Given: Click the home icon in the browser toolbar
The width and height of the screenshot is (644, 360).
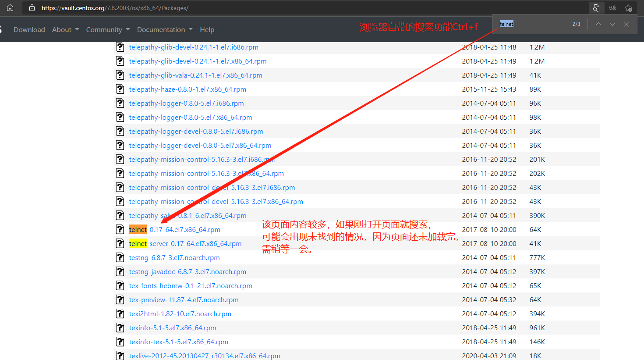Looking at the screenshot, I should coord(10,7).
